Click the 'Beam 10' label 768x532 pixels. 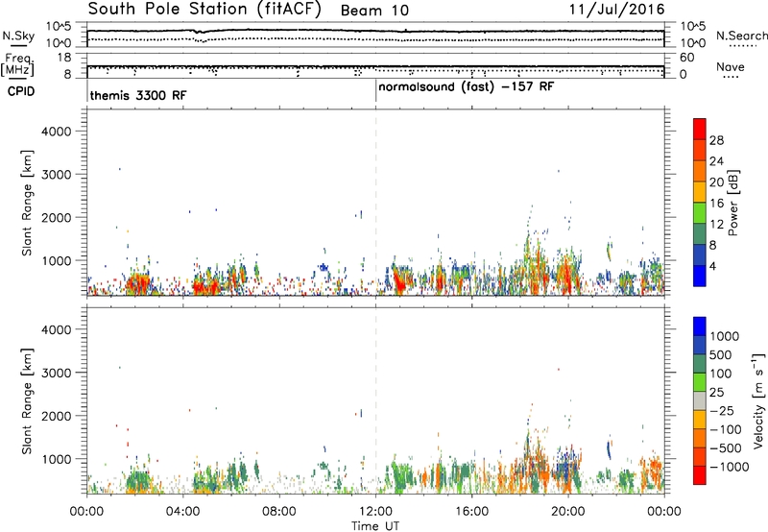(374, 11)
